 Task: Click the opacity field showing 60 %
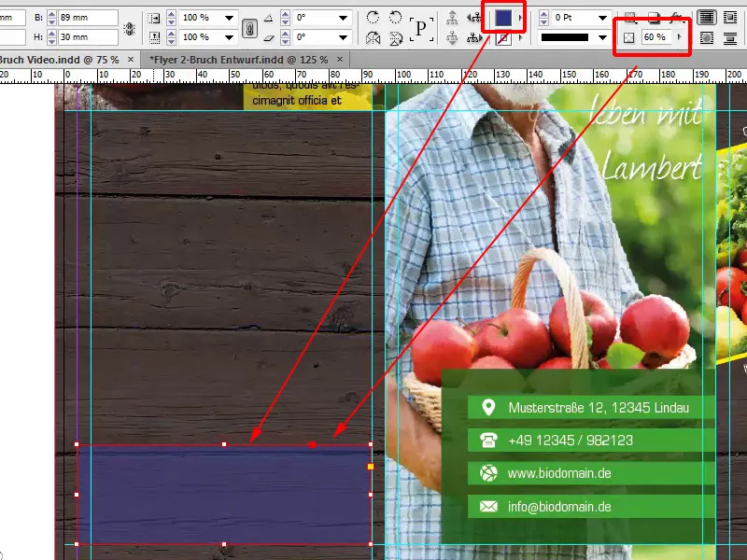coord(656,36)
